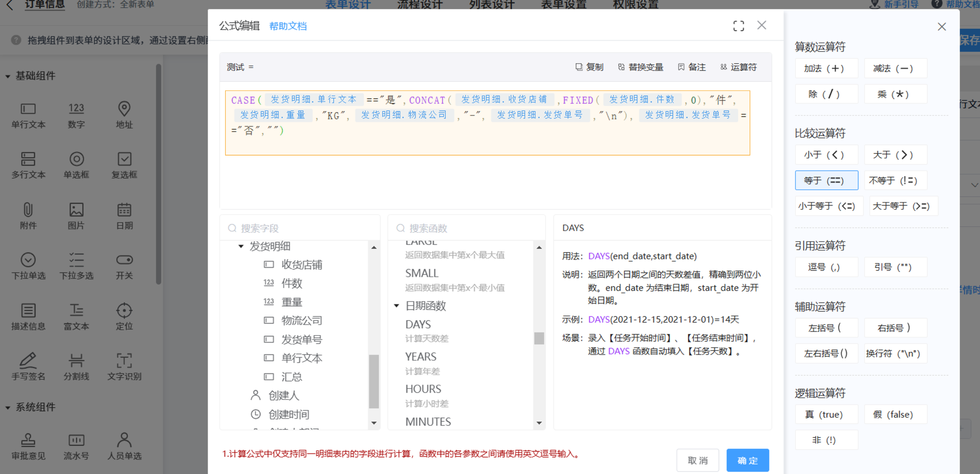Viewport: 980px width, 474px height.
Task: Select the HOURS function
Action: click(423, 389)
